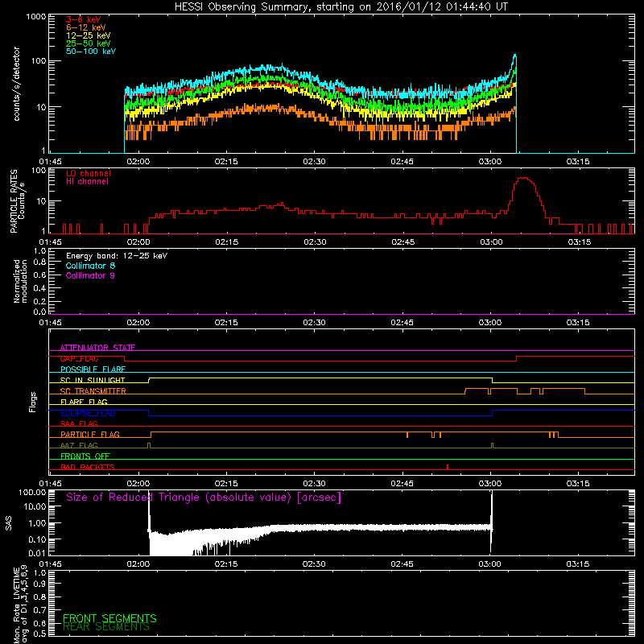Click the SAS axis label
Image resolution: width=644 pixels, height=644 pixels.
coord(9,522)
